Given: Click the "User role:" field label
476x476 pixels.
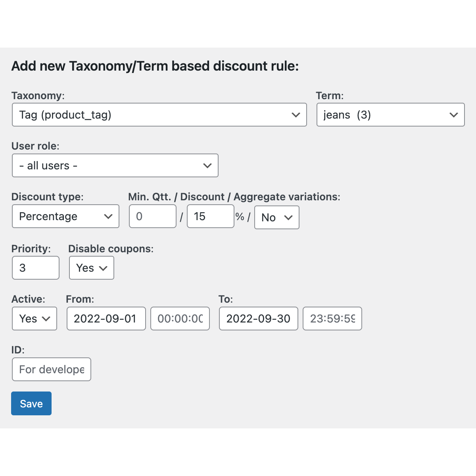Looking at the screenshot, I should [35, 146].
